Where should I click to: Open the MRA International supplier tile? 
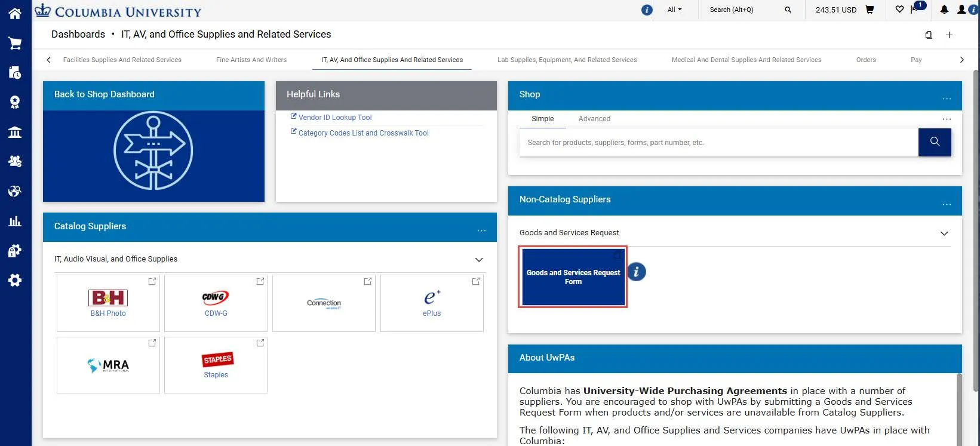108,365
